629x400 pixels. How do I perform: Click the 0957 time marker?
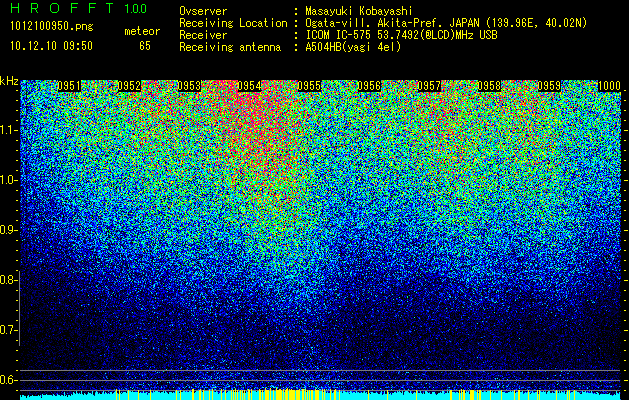(429, 86)
